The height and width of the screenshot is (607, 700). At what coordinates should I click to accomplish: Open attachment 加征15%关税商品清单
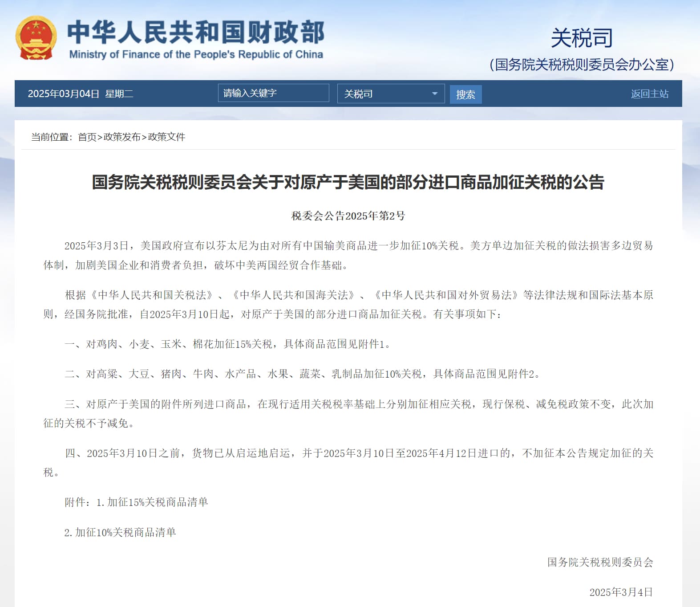158,502
